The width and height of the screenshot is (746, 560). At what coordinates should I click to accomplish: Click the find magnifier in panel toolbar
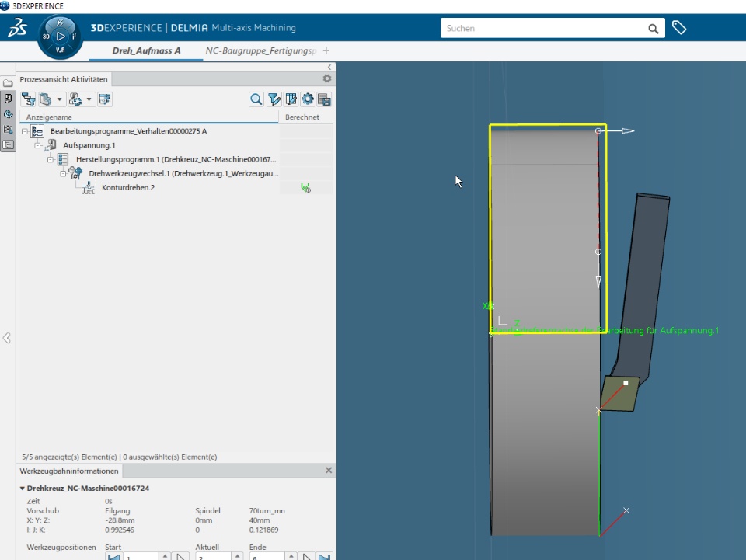coord(256,99)
